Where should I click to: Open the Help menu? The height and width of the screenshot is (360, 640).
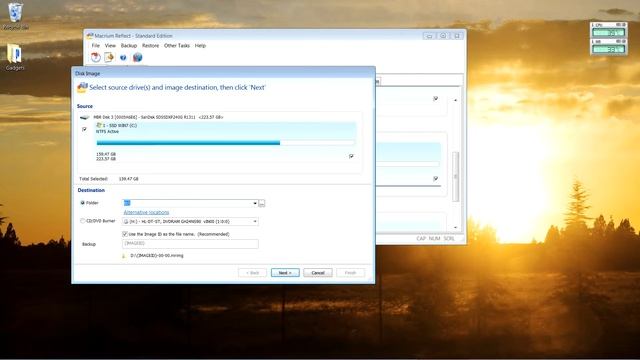coord(200,46)
